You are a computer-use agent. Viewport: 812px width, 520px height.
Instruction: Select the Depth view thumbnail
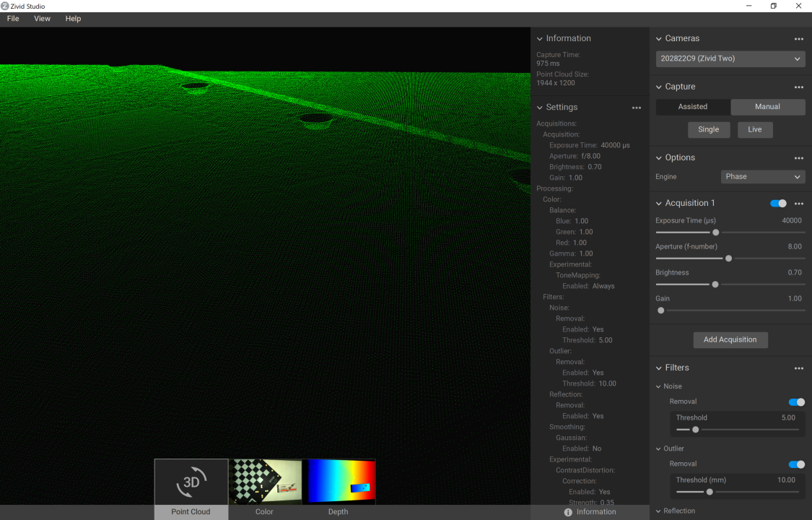pyautogui.click(x=339, y=482)
